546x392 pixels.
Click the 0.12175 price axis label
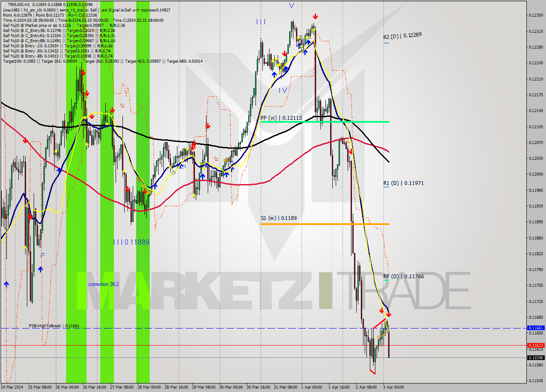tap(536, 95)
